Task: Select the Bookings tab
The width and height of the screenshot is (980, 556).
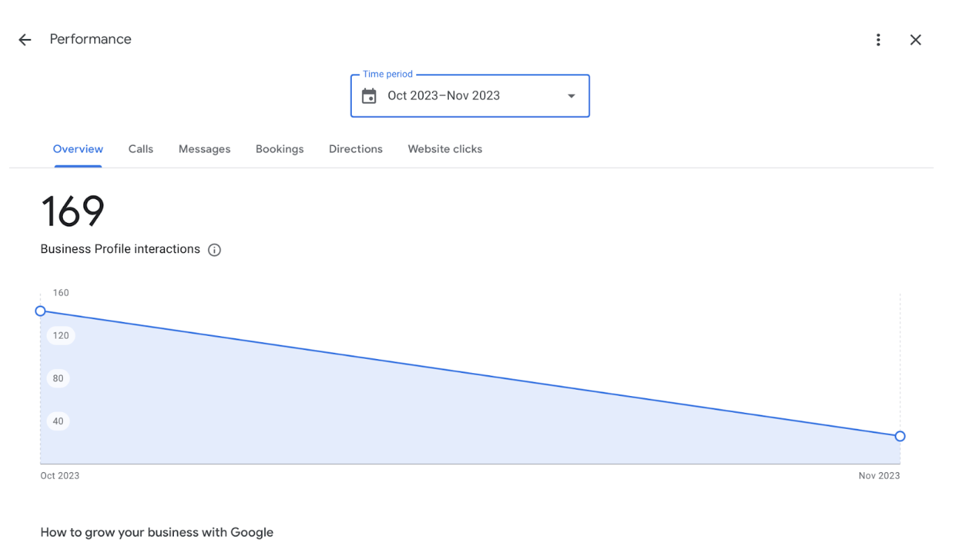Action: [x=280, y=149]
